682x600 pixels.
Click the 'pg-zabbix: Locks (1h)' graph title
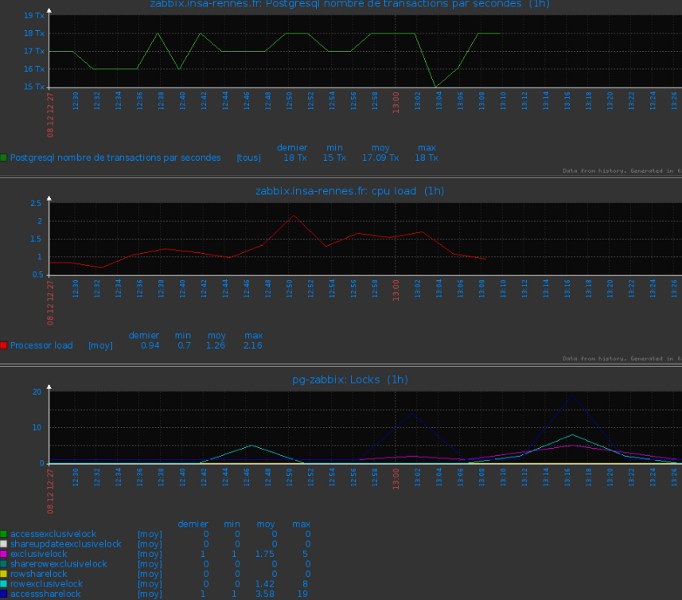click(350, 379)
